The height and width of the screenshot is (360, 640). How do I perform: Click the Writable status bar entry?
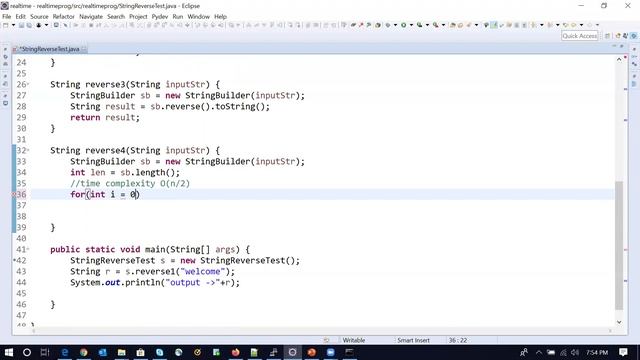point(353,340)
